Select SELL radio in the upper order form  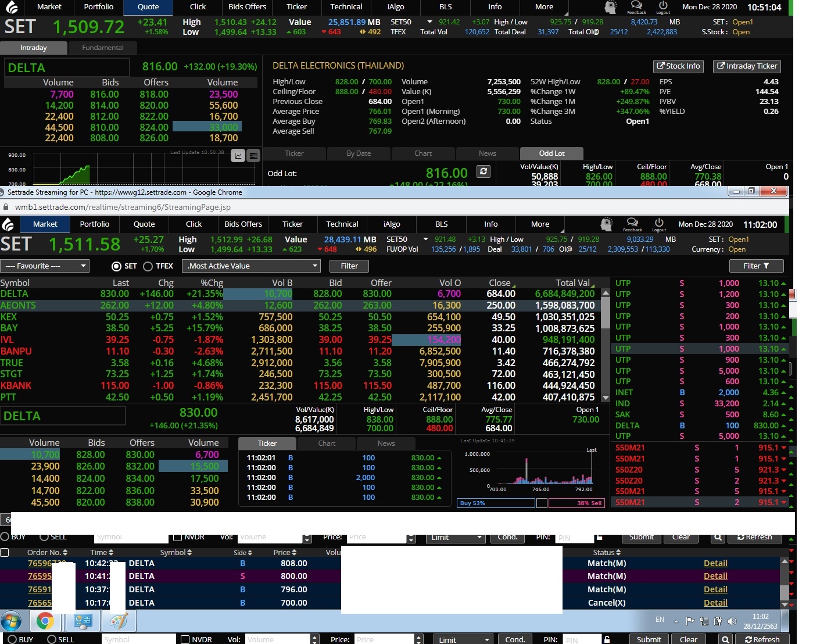point(44,536)
